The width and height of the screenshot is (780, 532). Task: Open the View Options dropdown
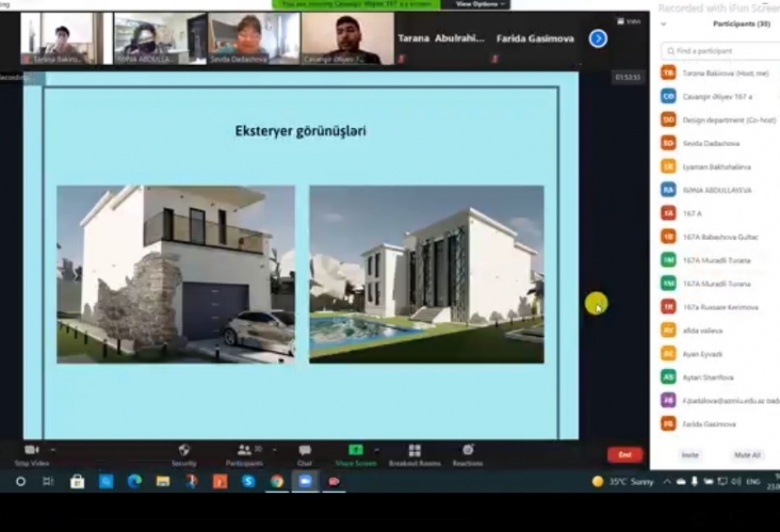pos(479,4)
